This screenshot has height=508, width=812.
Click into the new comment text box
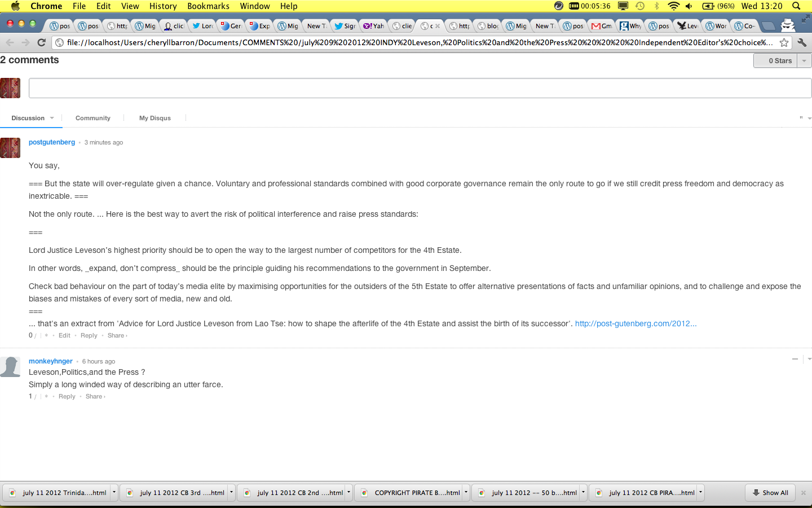[x=420, y=88]
